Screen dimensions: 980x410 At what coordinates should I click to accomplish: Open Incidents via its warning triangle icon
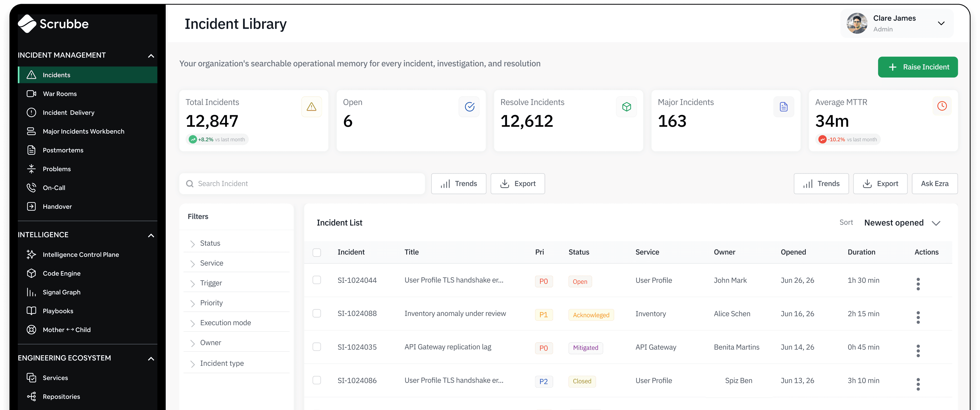(x=32, y=75)
